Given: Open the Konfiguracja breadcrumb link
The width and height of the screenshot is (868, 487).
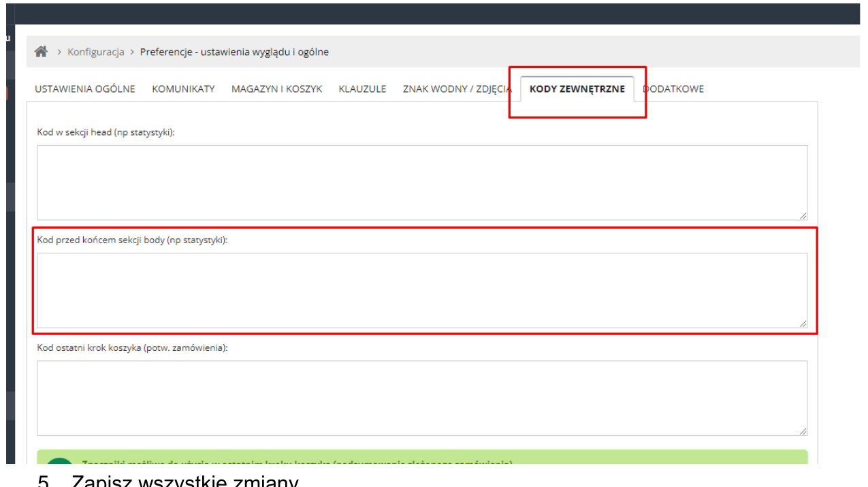Looking at the screenshot, I should point(96,52).
